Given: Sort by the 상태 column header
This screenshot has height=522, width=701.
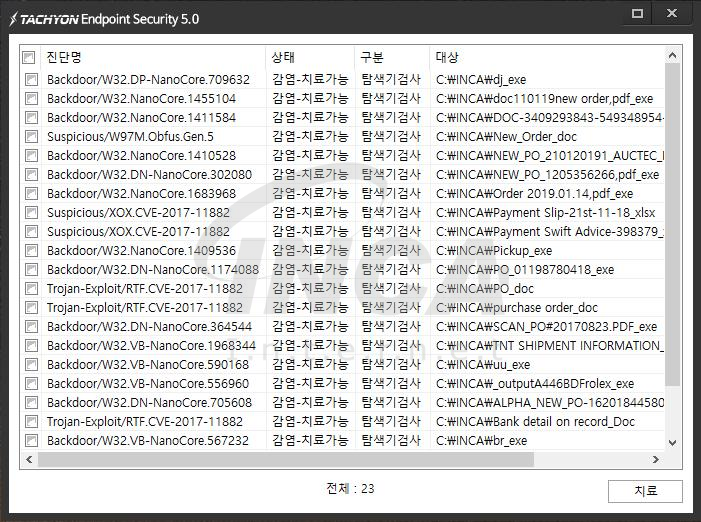Looking at the screenshot, I should (310, 57).
